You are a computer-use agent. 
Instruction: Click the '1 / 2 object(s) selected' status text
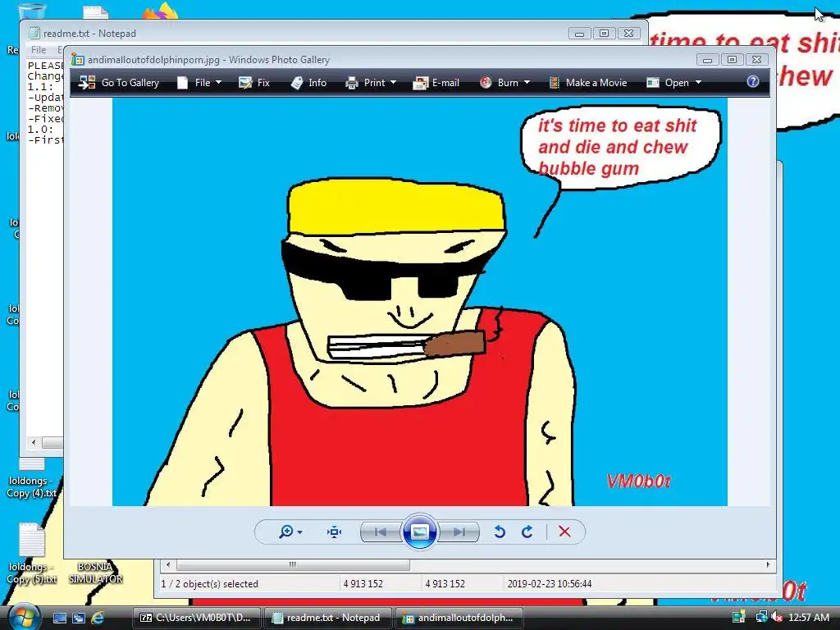(209, 584)
